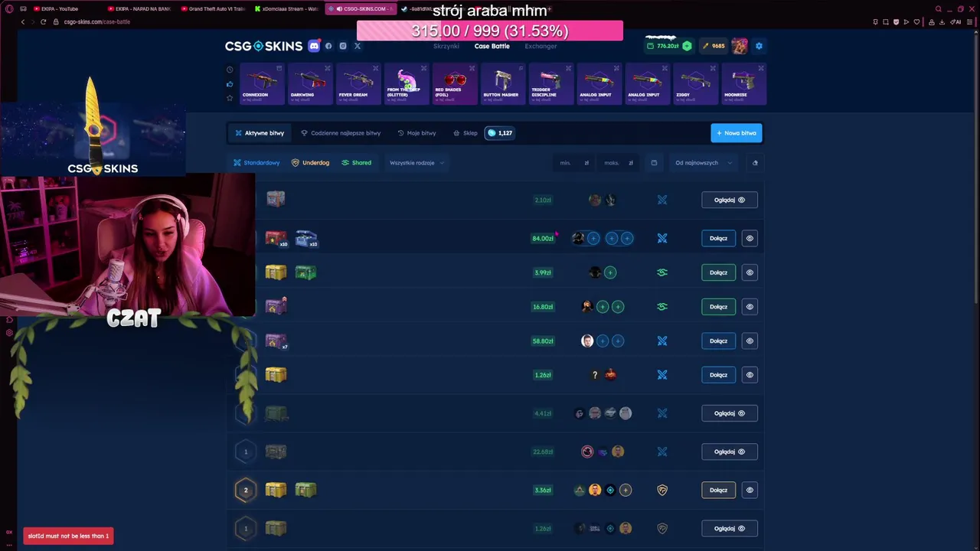Viewport: 980px width, 551px height.
Task: Click the eraser clear-filters icon
Action: point(755,163)
